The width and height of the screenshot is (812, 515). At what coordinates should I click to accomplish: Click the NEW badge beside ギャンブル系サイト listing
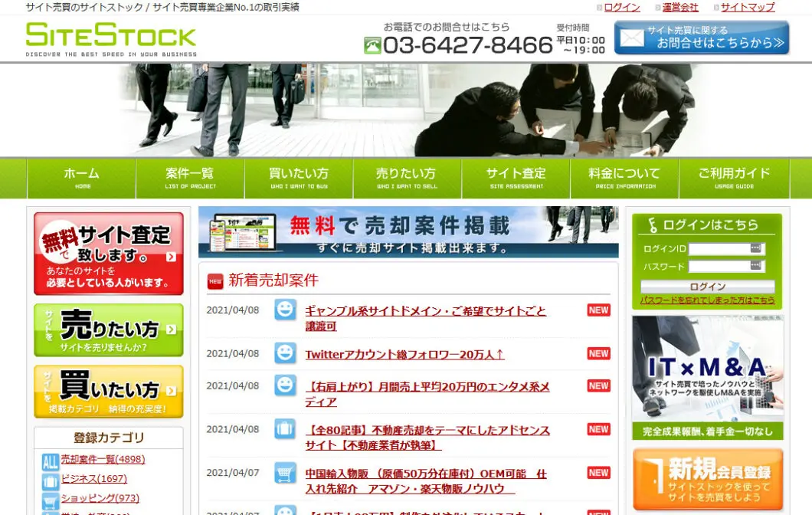[x=598, y=310]
